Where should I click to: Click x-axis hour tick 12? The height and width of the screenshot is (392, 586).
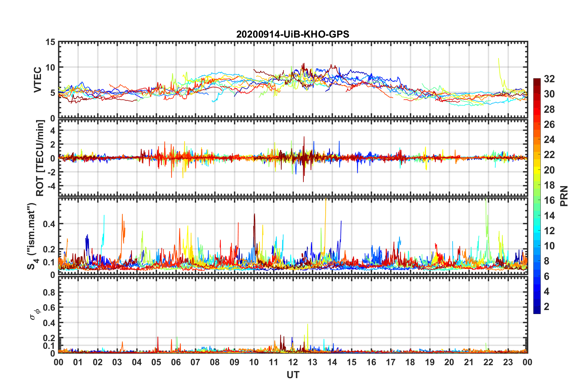click(293, 362)
